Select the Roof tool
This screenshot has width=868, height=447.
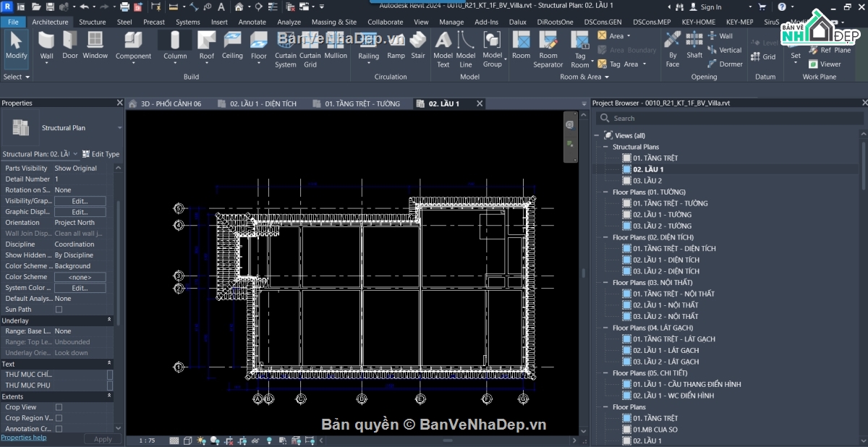tap(207, 47)
